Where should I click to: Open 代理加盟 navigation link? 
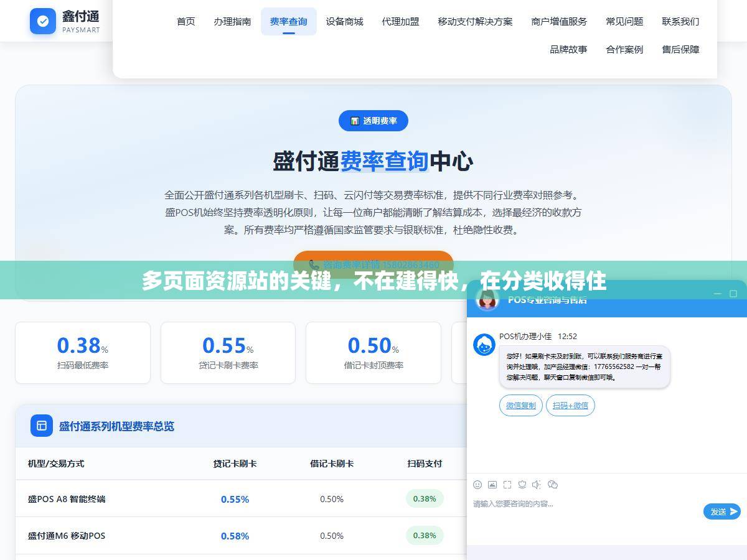coord(401,22)
